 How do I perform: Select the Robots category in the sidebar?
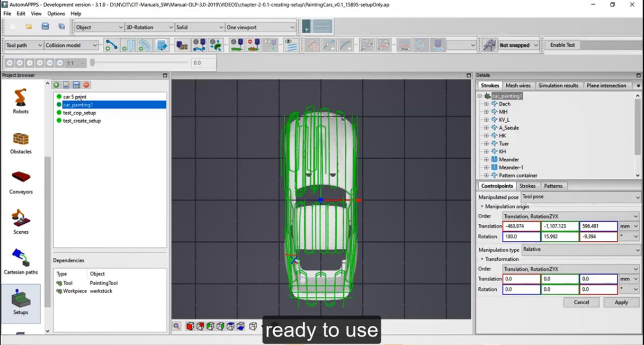coord(21,99)
